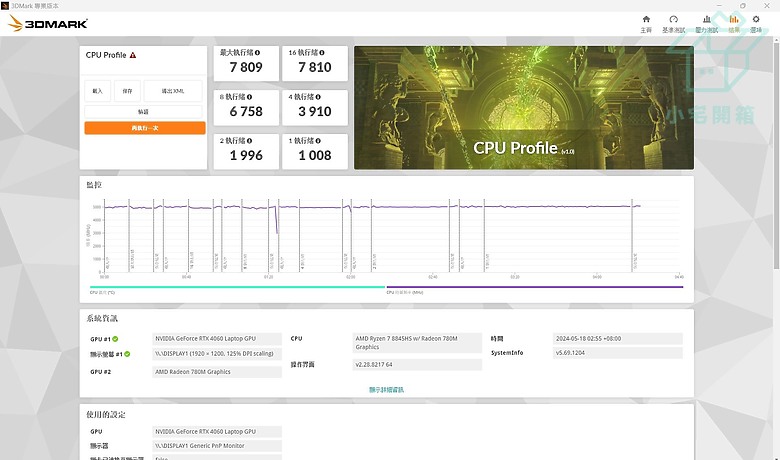Open the Benchmarks gauge icon

674,19
